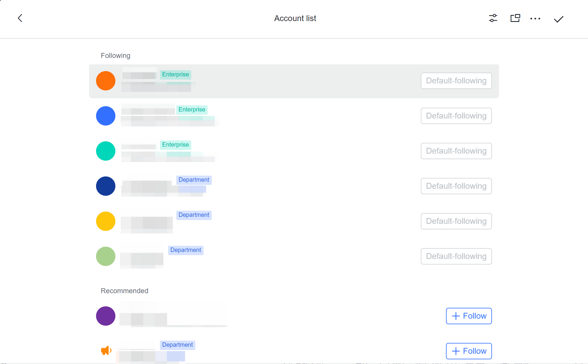
Task: Click the open-in-new-window icon
Action: click(515, 18)
